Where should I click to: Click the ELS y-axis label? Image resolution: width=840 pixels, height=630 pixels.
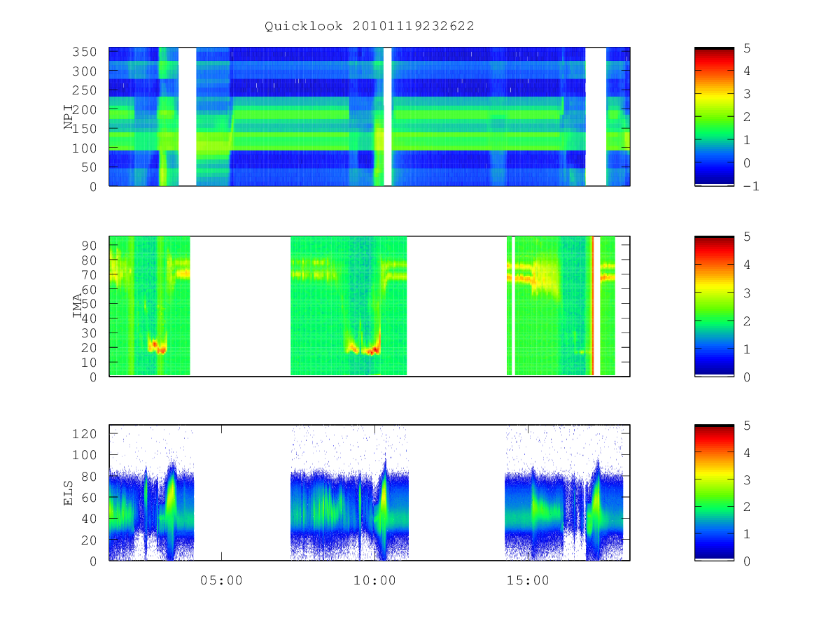(x=69, y=493)
